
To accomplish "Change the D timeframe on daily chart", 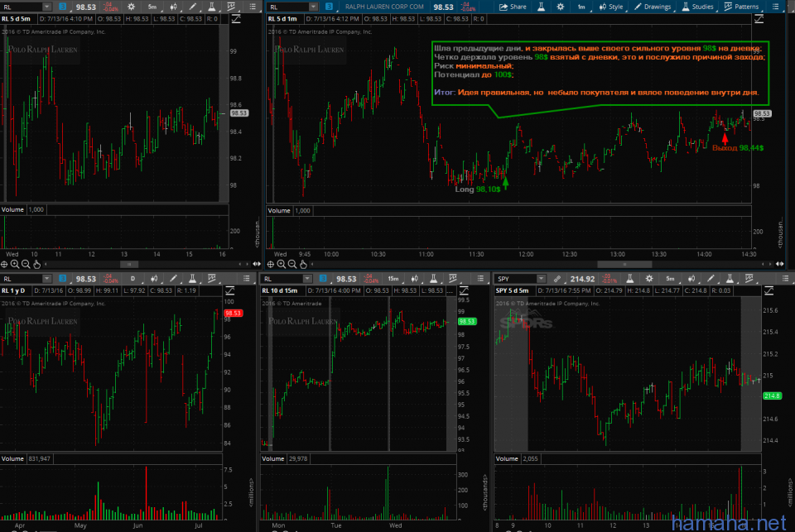I will click(x=132, y=279).
